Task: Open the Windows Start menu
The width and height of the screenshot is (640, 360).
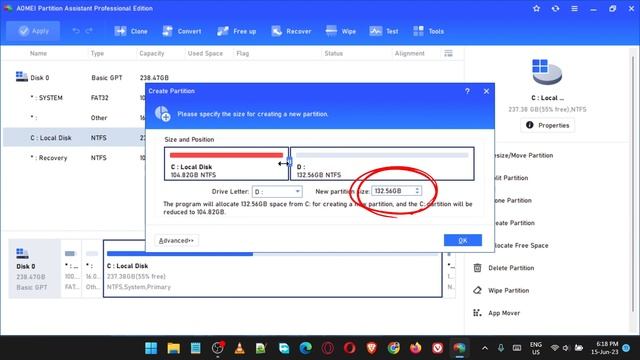Action: point(151,348)
